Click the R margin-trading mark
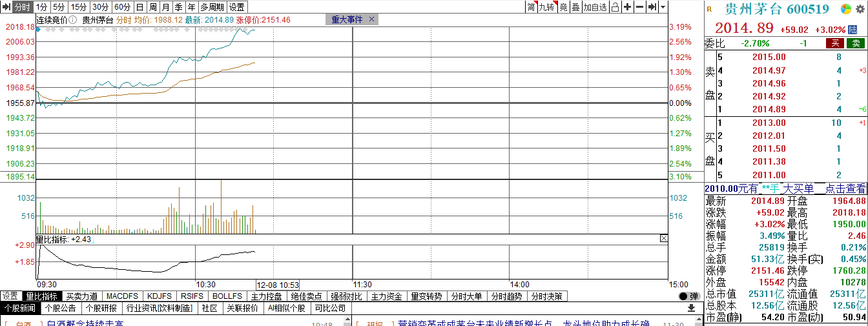868x326 pixels. click(709, 10)
